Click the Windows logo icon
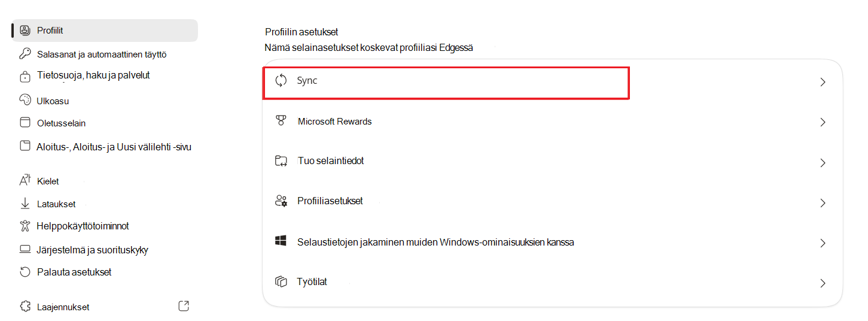This screenshot has height=321, width=868. 281,241
